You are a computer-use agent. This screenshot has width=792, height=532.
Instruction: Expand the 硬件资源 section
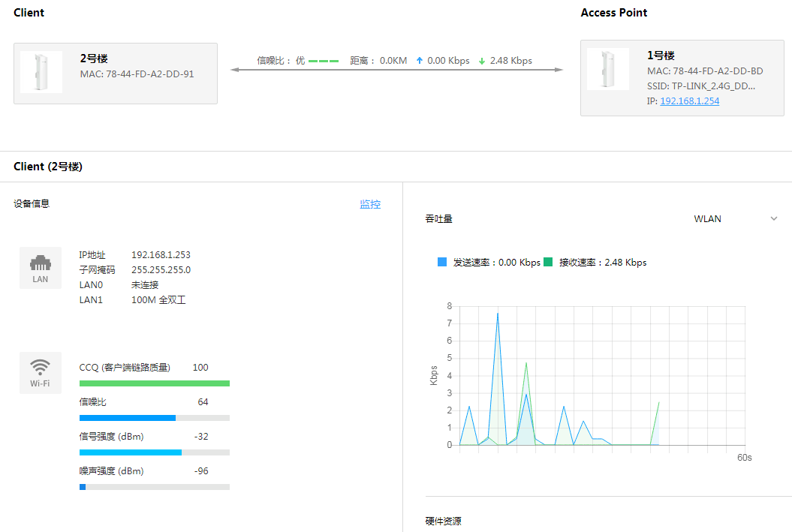click(443, 521)
